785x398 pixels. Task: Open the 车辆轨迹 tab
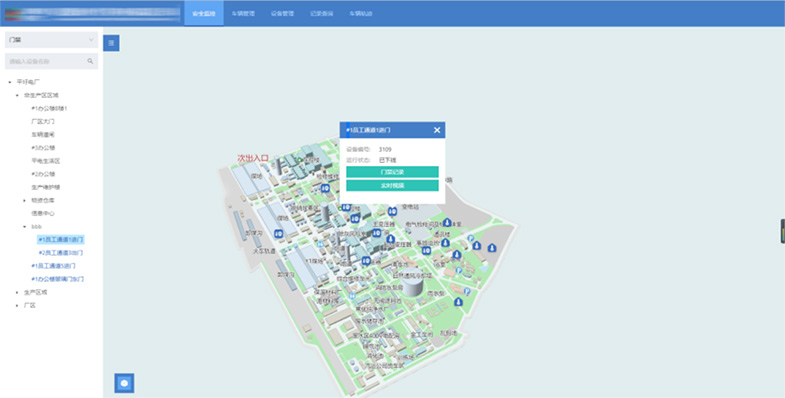pyautogui.click(x=361, y=14)
